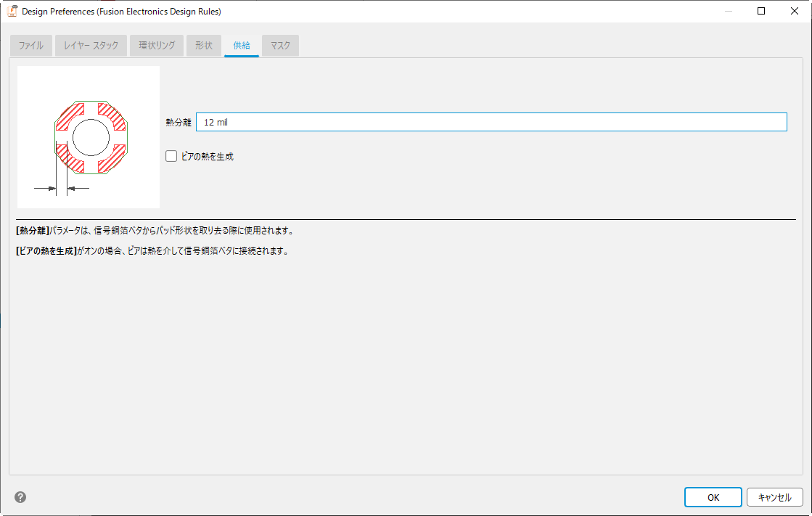Switch to the レイヤー スタック tab
This screenshot has height=516, width=812.
[91, 46]
